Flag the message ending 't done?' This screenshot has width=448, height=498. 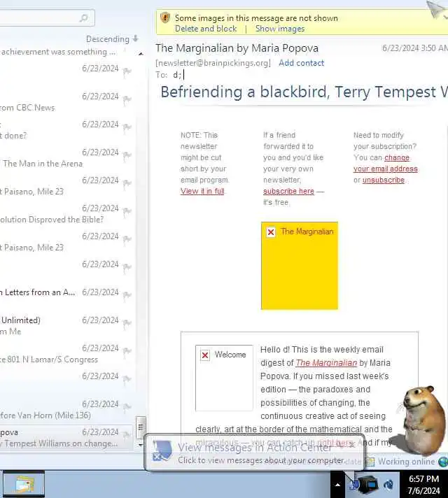coord(127,128)
